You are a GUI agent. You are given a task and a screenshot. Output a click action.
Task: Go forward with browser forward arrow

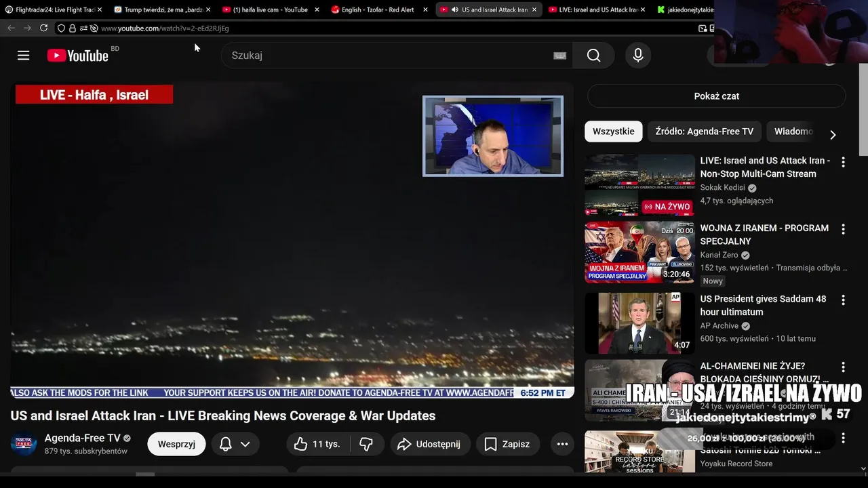[27, 28]
